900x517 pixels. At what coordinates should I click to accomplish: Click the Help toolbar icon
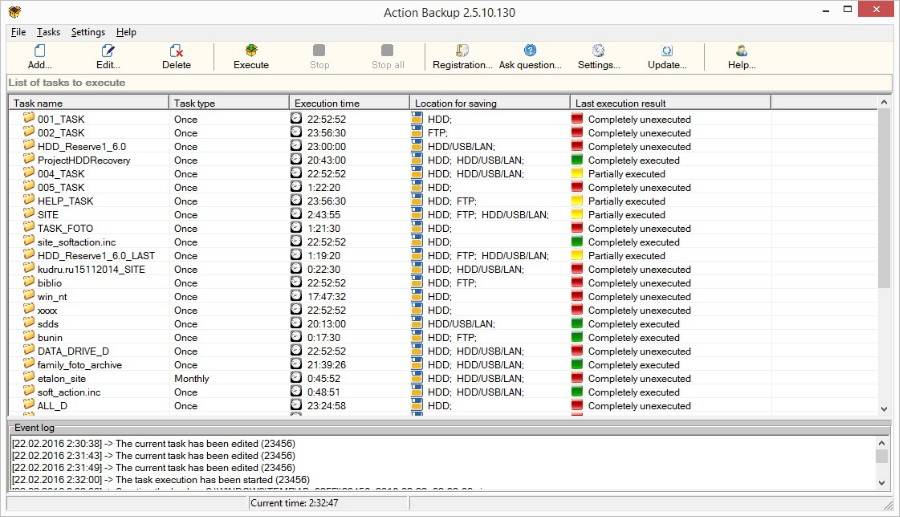[x=741, y=51]
